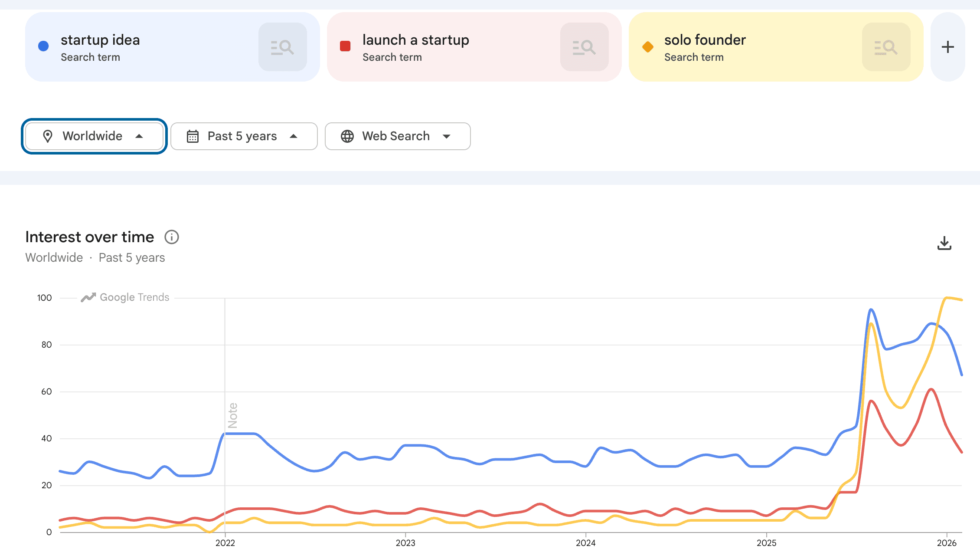Click the blue dot for "startup idea"
This screenshot has height=559, width=980.
(43, 46)
